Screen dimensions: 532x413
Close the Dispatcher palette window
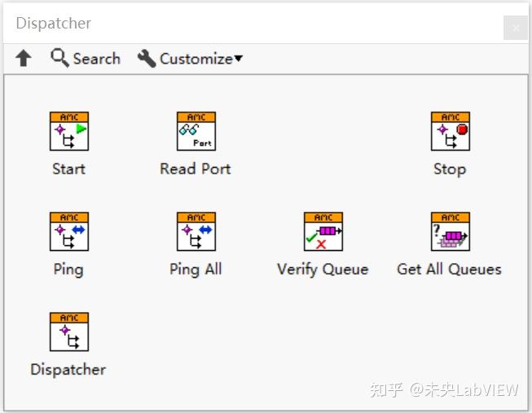click(516, 28)
